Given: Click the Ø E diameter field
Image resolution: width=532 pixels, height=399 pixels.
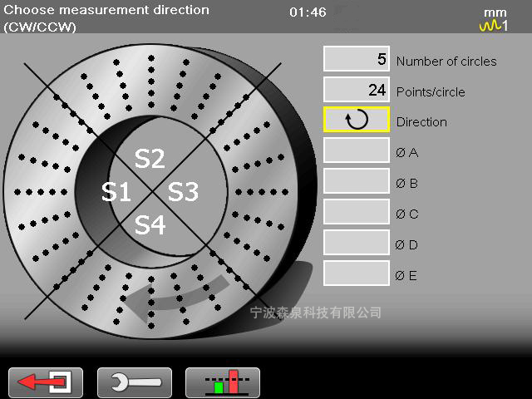Looking at the screenshot, I should click(357, 273).
